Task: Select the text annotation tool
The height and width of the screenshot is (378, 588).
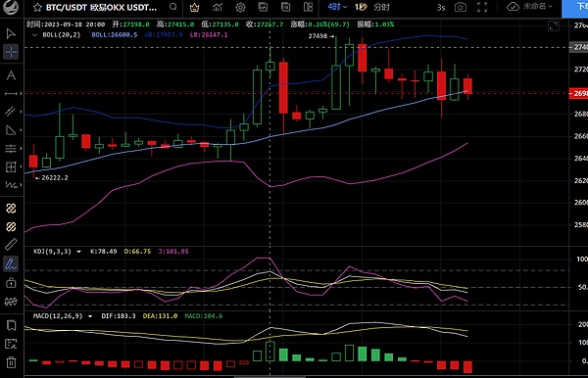Action: point(11,75)
